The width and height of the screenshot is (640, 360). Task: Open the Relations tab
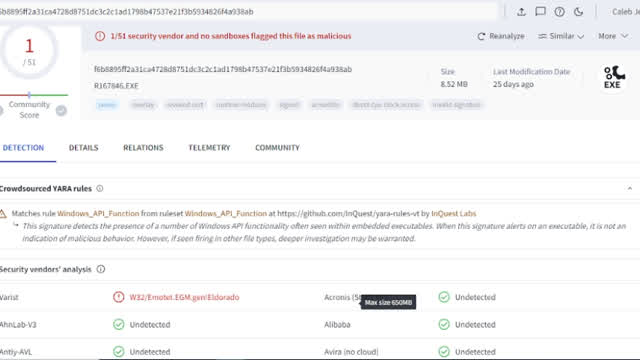tap(143, 148)
